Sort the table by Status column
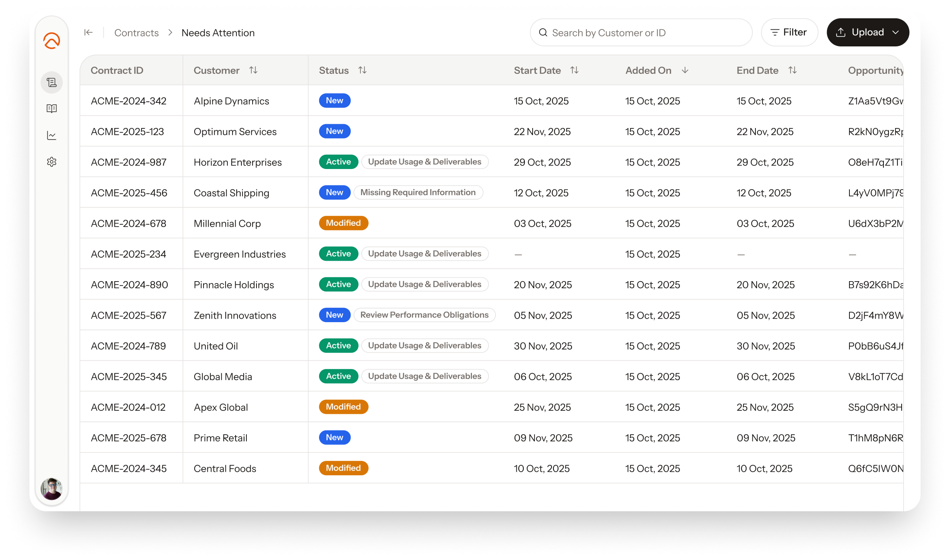 point(362,70)
